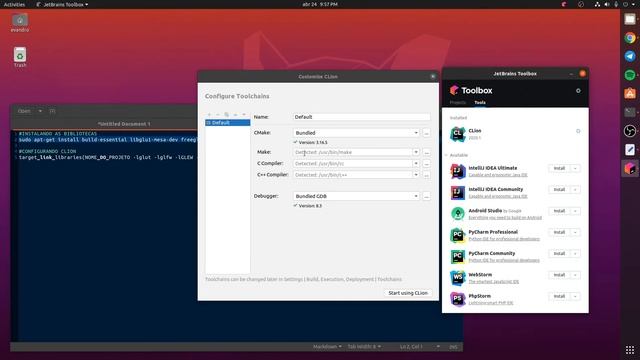This screenshot has width=640, height=360.
Task: Open the PhpStorm description link
Action: [x=491, y=303]
